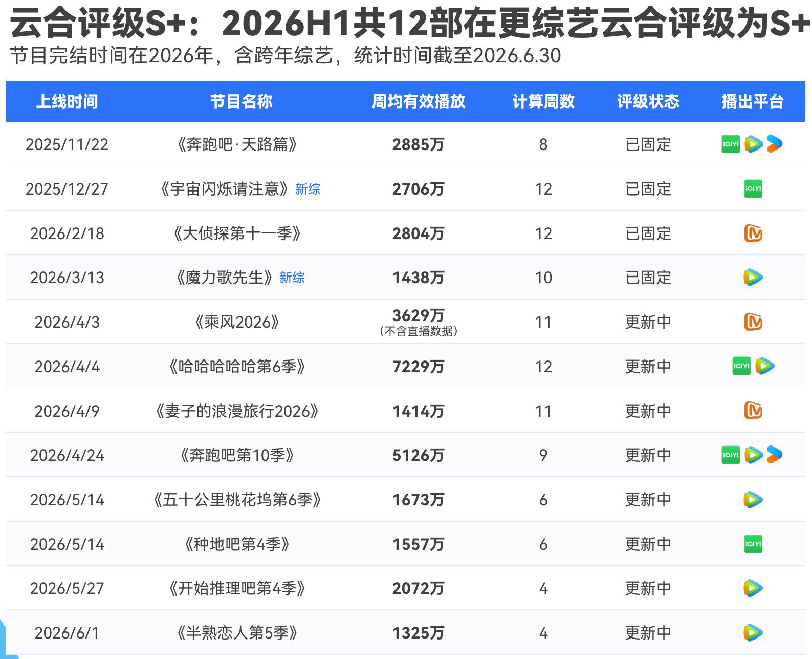
Task: Click 更新中 status in 乘风2026 row
Action: point(648,322)
